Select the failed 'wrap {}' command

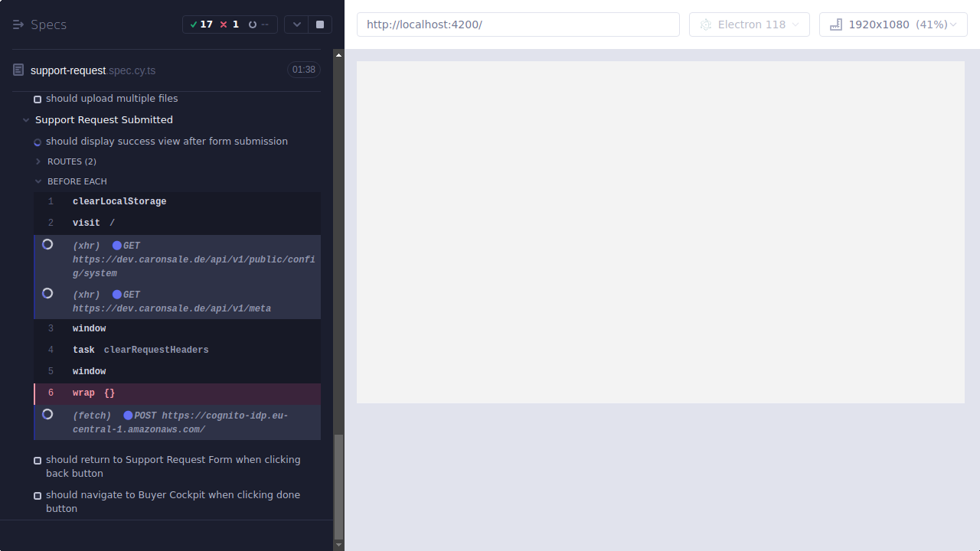tap(92, 393)
